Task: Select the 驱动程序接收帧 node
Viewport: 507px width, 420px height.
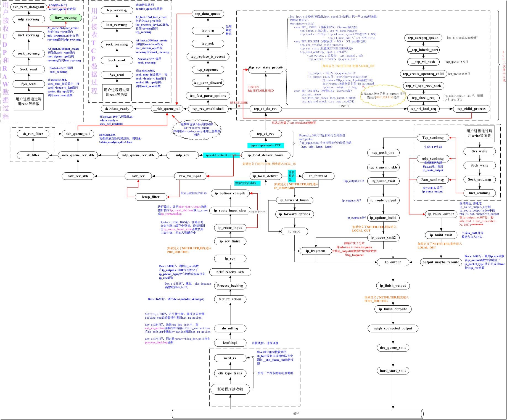Action: pyautogui.click(x=230, y=389)
